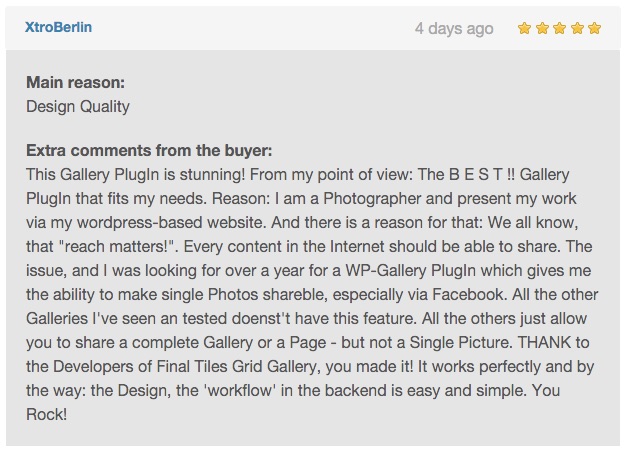Click 'Extra comments from the buyer:' heading
This screenshot has height=450, width=627.
[x=149, y=151]
